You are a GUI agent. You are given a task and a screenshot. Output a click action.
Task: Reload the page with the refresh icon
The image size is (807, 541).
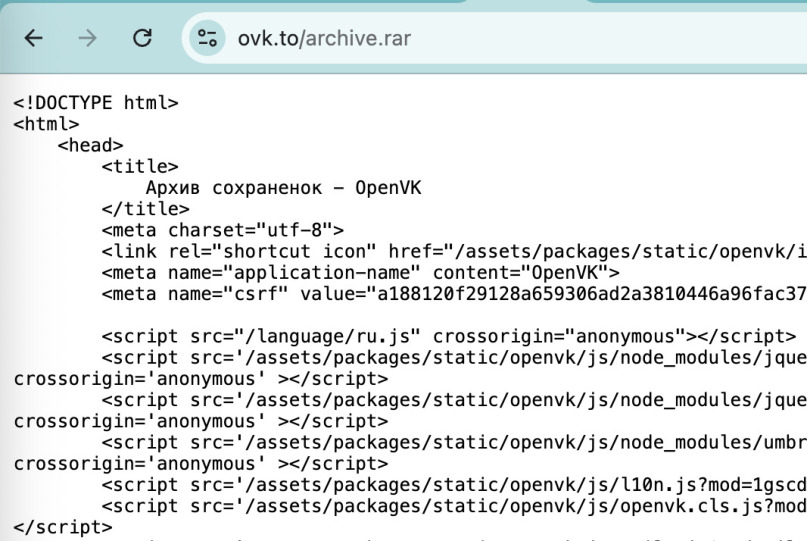[143, 38]
